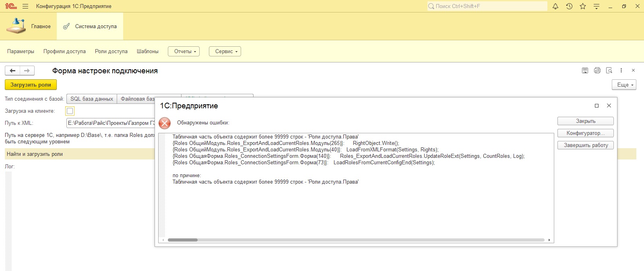The height and width of the screenshot is (271, 644).
Task: Open the favorites star icon
Action: tap(583, 6)
